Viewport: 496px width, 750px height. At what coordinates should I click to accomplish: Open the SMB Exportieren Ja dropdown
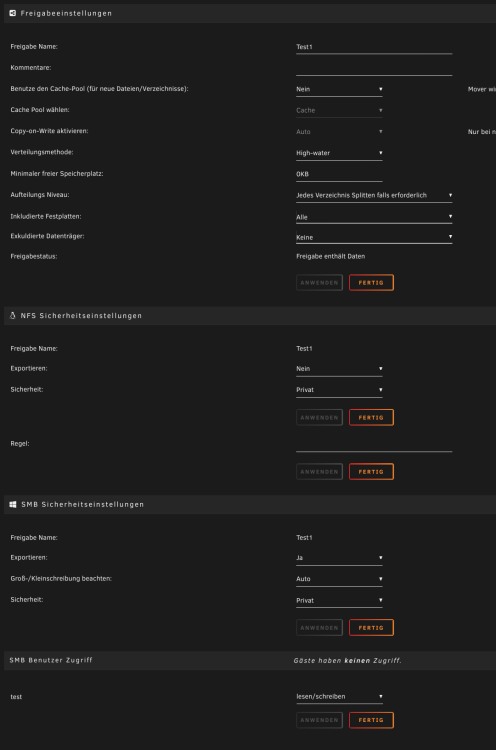(x=339, y=558)
